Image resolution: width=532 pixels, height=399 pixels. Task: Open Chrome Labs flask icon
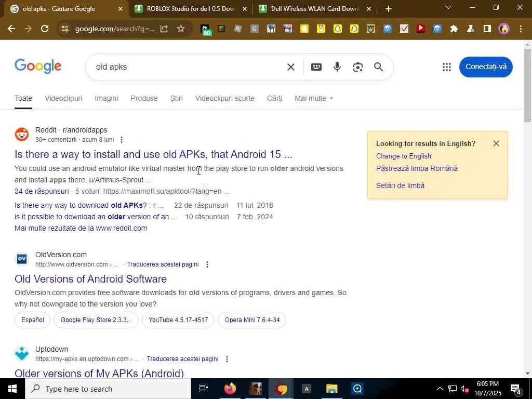(x=471, y=29)
